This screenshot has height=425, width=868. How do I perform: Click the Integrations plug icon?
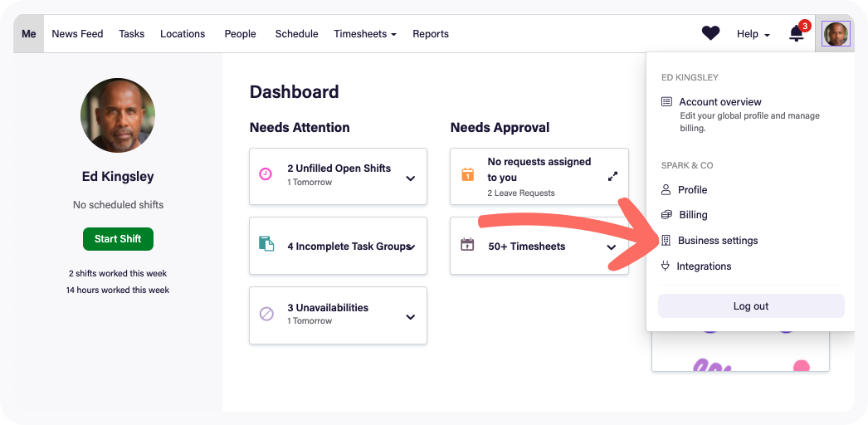pyautogui.click(x=666, y=266)
